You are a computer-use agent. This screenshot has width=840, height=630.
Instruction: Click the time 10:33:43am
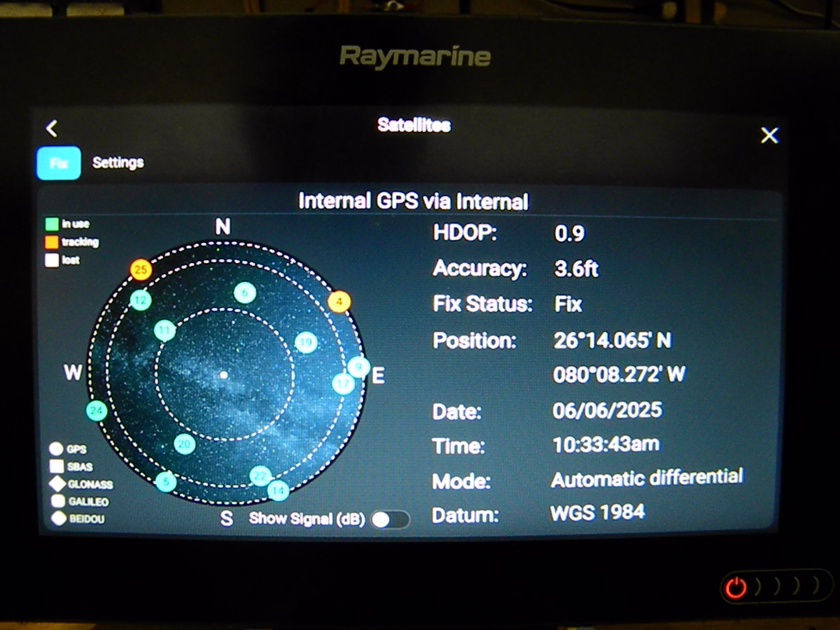click(x=606, y=445)
